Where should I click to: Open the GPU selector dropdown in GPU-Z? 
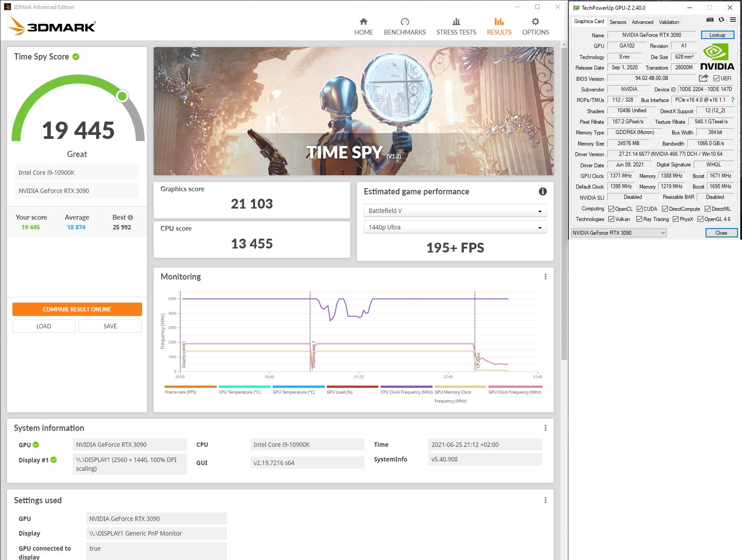[x=619, y=233]
